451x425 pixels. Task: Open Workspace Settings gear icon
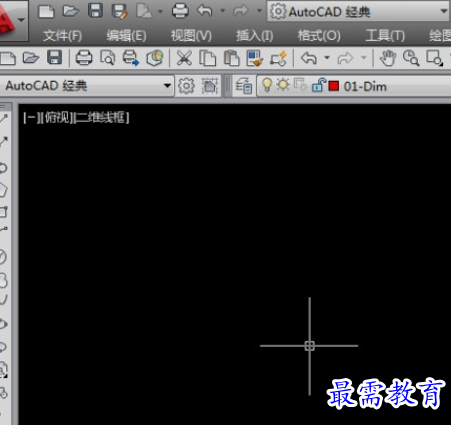pyautogui.click(x=186, y=86)
